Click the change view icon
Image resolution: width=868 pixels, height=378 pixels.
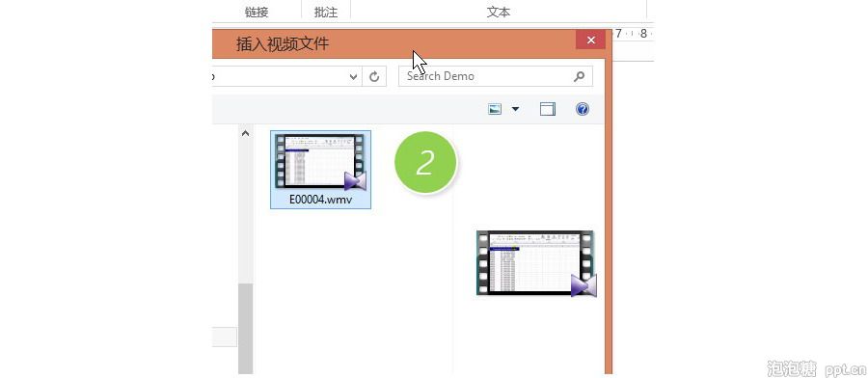[x=495, y=109]
